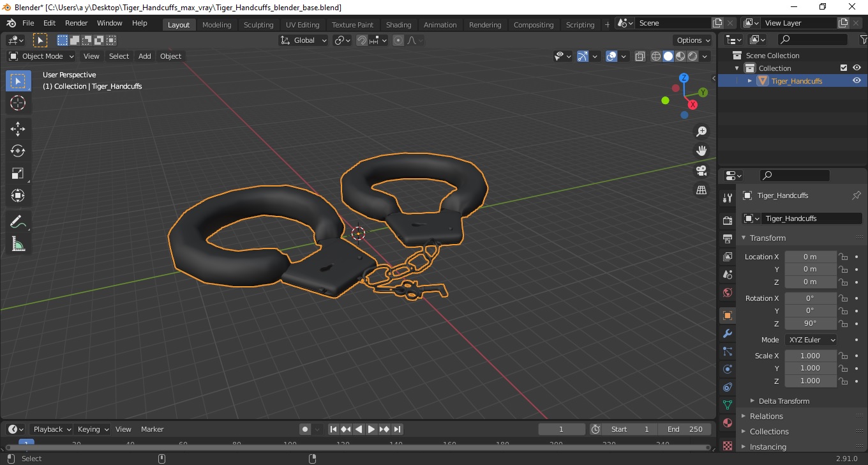The height and width of the screenshot is (465, 868).
Task: Toggle the camera view icon
Action: coord(701,171)
